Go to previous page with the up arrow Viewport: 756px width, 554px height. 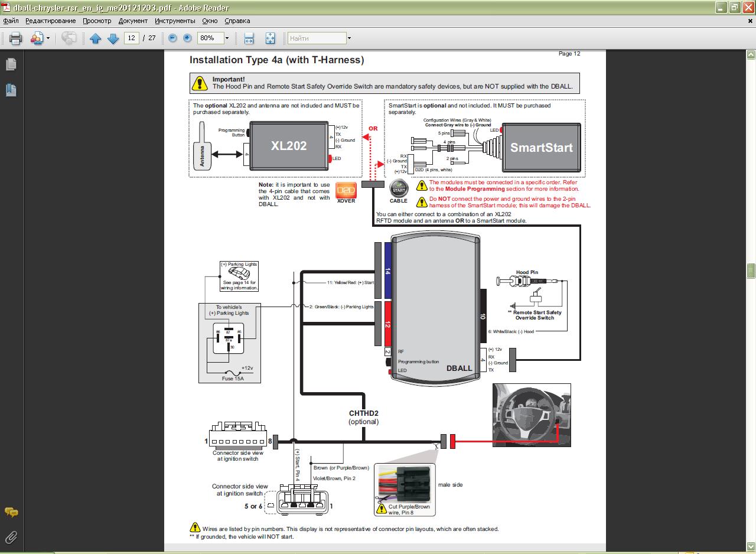coord(96,38)
